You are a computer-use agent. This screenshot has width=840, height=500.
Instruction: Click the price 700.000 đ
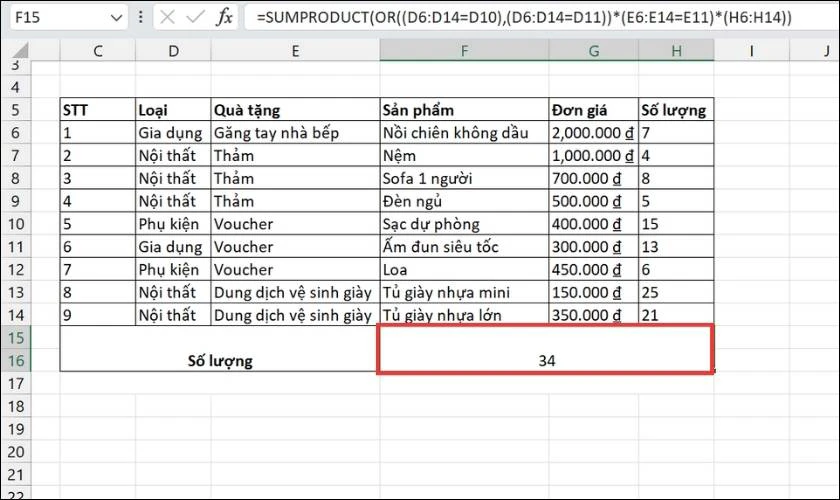[x=594, y=178]
